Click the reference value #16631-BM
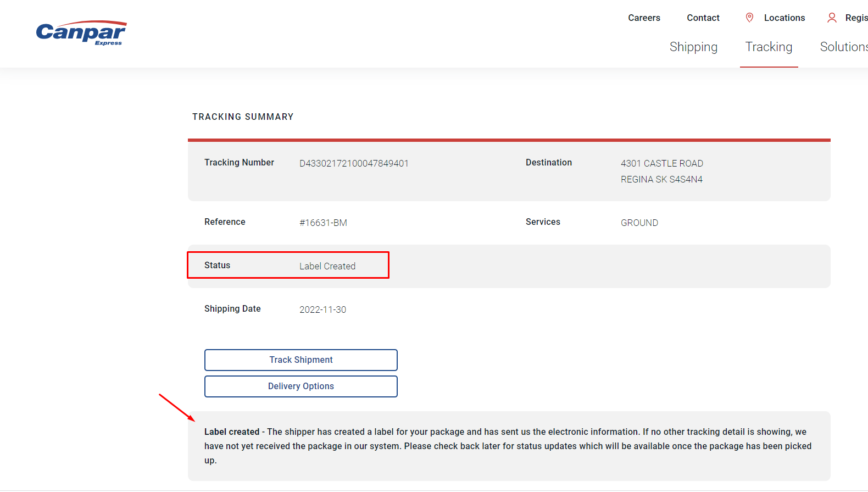This screenshot has height=492, width=868. pyautogui.click(x=323, y=223)
